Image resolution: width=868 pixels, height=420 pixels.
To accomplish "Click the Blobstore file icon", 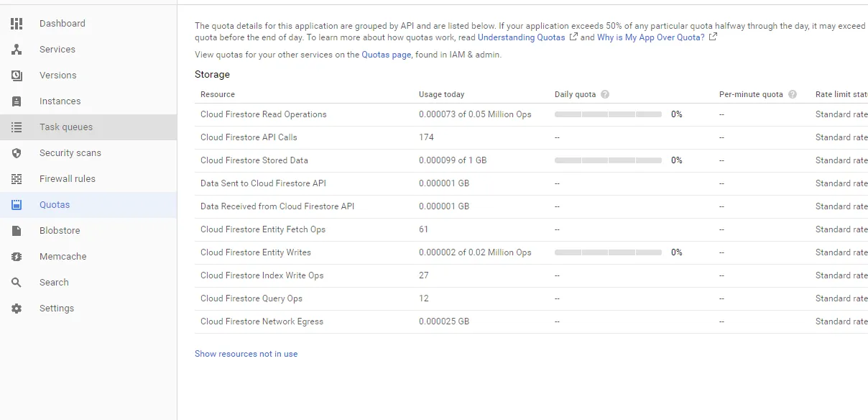I will click(x=17, y=231).
